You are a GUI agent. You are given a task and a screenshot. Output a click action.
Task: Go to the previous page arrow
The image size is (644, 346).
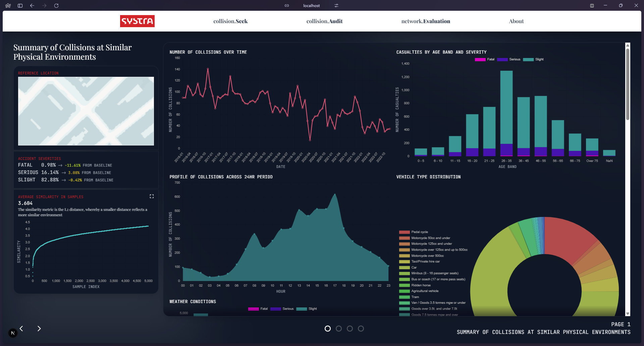point(21,329)
